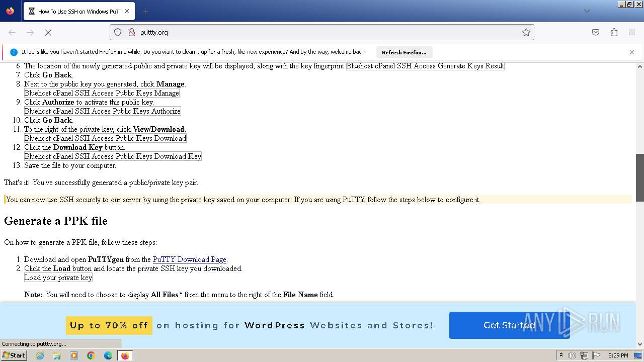Dismiss the Firefox refresh notification bar

[x=632, y=52]
